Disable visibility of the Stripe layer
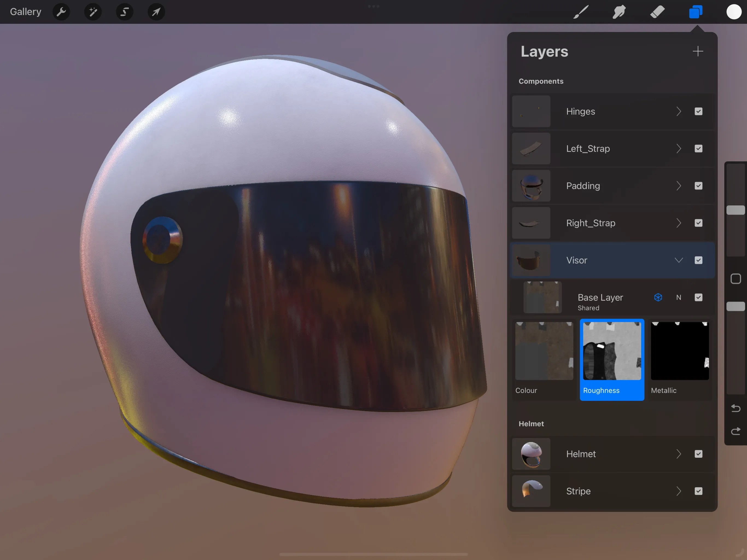The width and height of the screenshot is (747, 560). (x=698, y=491)
